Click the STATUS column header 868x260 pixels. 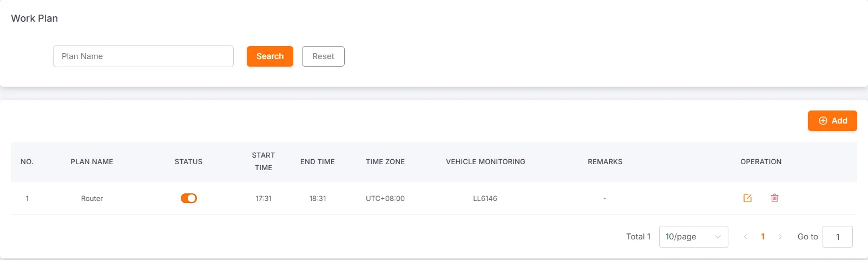click(x=188, y=161)
